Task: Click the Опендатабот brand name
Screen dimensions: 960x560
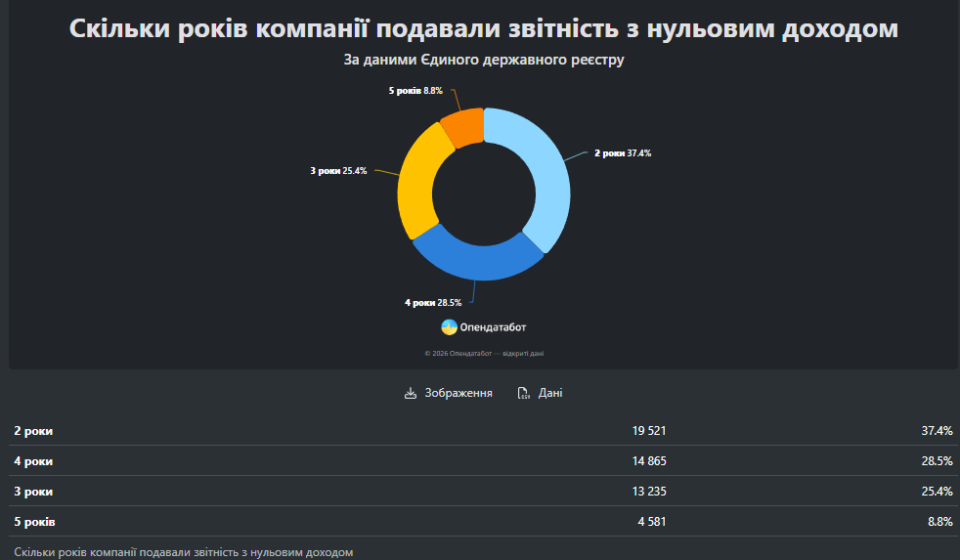Action: pos(493,327)
